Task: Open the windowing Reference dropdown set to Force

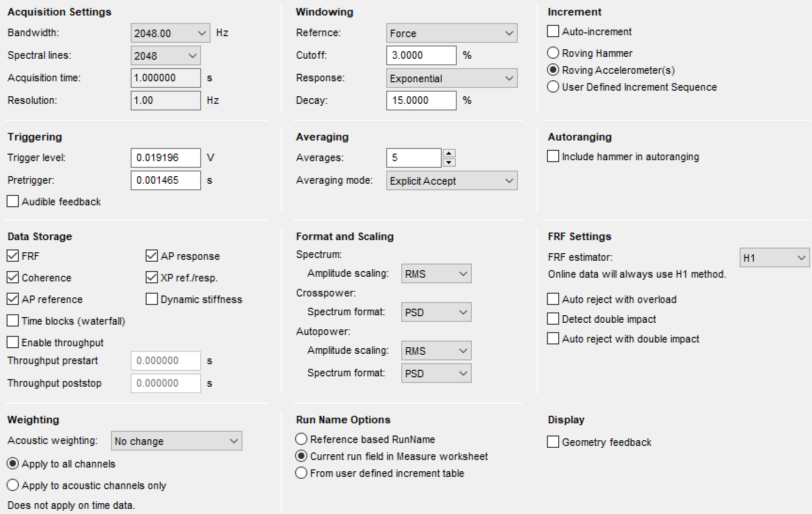Action: [x=452, y=33]
